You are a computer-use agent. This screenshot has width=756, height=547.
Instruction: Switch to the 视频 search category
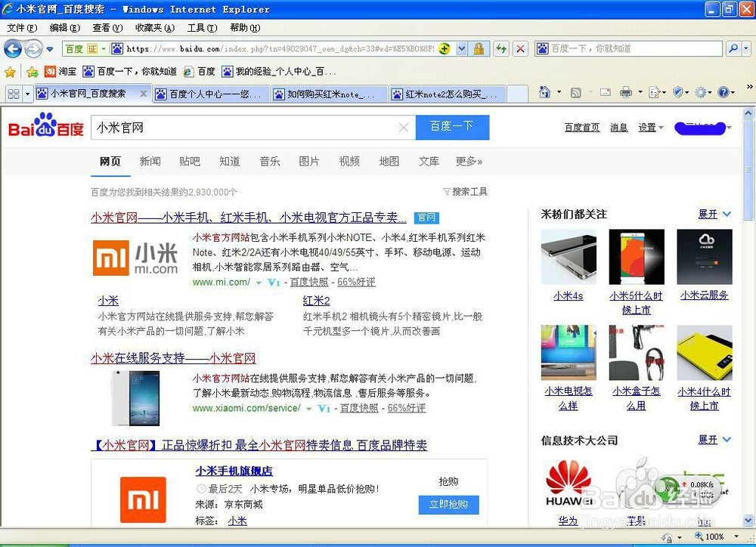click(x=349, y=162)
